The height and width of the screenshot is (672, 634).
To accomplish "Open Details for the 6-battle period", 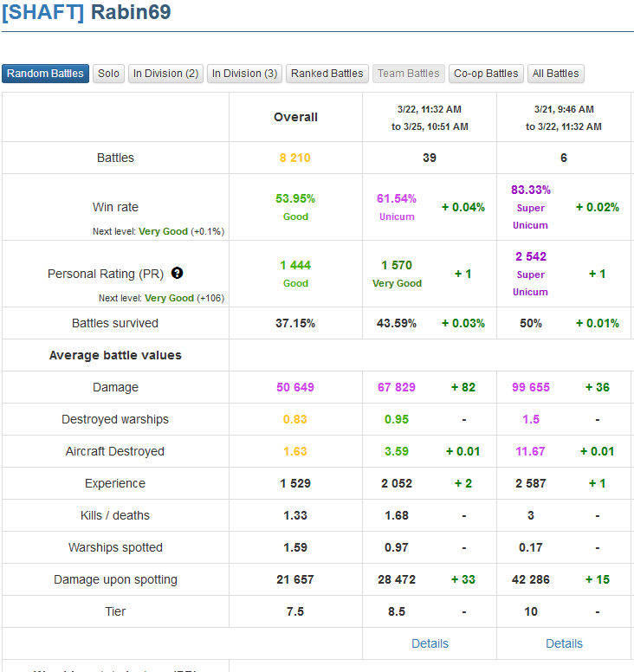I will pyautogui.click(x=564, y=643).
